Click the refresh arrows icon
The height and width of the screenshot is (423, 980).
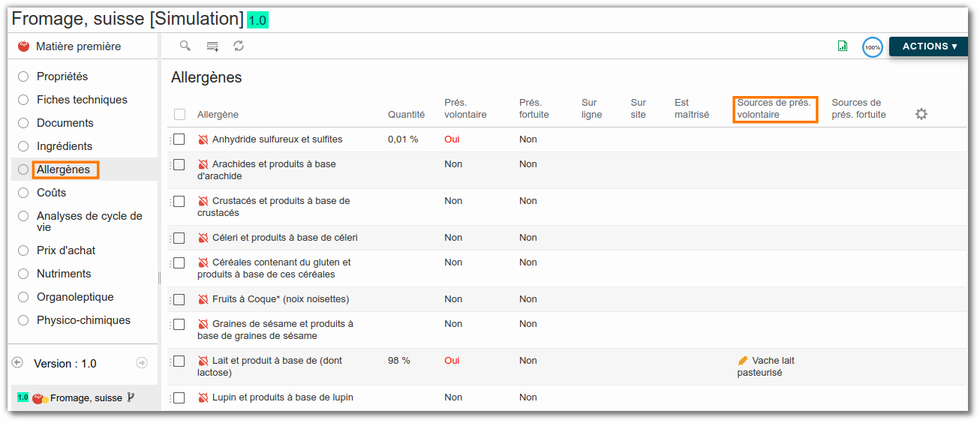239,46
